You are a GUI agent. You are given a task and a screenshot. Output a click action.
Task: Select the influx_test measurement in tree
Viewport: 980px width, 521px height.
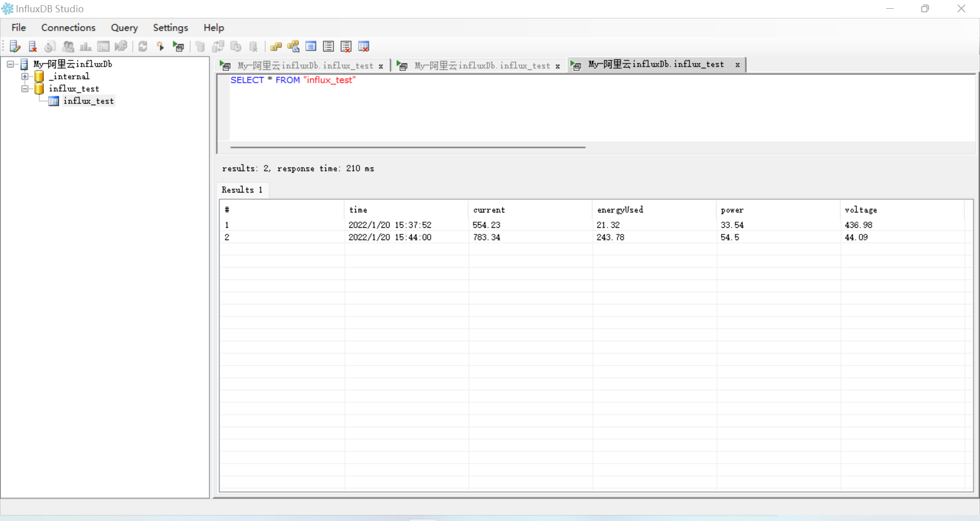(x=88, y=101)
